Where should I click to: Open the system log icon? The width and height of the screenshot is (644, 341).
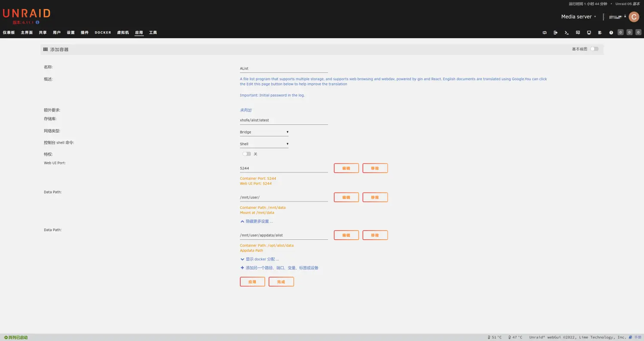(600, 33)
